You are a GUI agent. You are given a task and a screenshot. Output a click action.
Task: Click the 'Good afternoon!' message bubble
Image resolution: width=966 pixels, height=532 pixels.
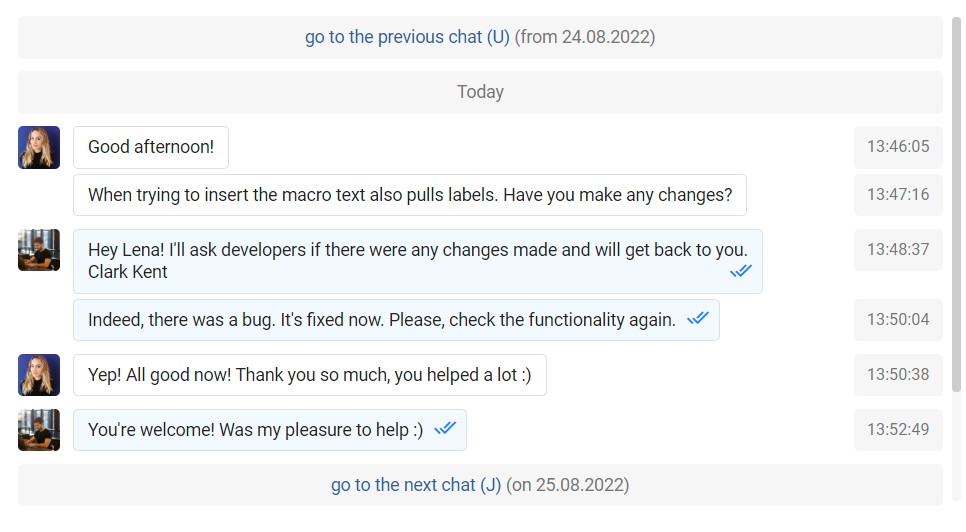[x=151, y=147]
